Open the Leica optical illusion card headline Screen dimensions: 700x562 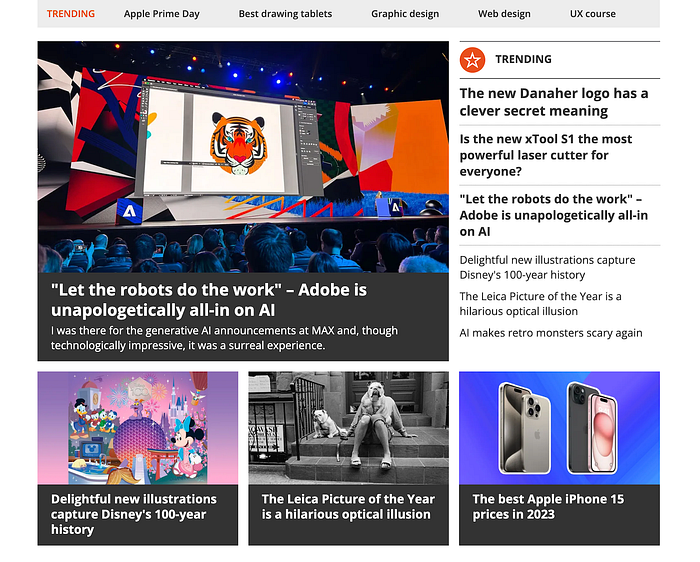coord(348,507)
